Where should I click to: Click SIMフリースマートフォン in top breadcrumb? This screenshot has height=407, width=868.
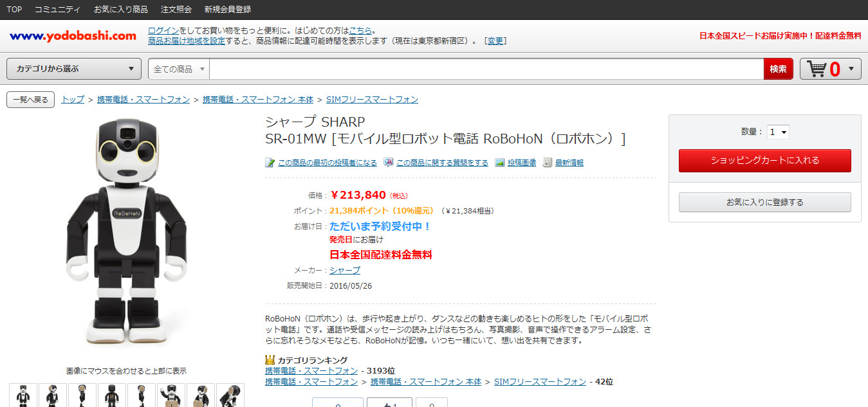pos(372,99)
